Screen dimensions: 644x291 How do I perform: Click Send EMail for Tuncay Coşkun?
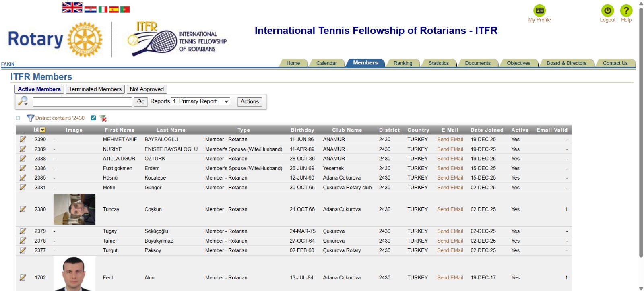tap(450, 209)
